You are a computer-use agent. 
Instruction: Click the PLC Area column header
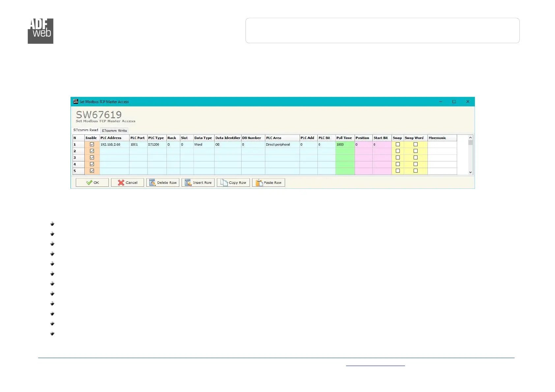pyautogui.click(x=282, y=138)
